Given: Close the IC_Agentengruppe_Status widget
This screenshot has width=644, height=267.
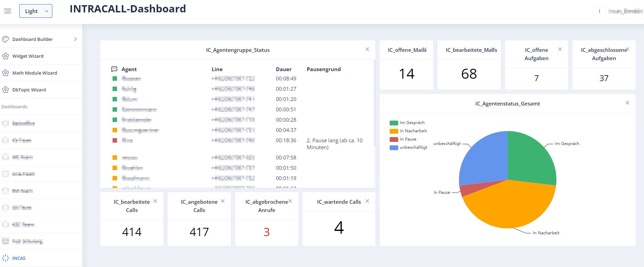Looking at the screenshot, I should [x=367, y=49].
